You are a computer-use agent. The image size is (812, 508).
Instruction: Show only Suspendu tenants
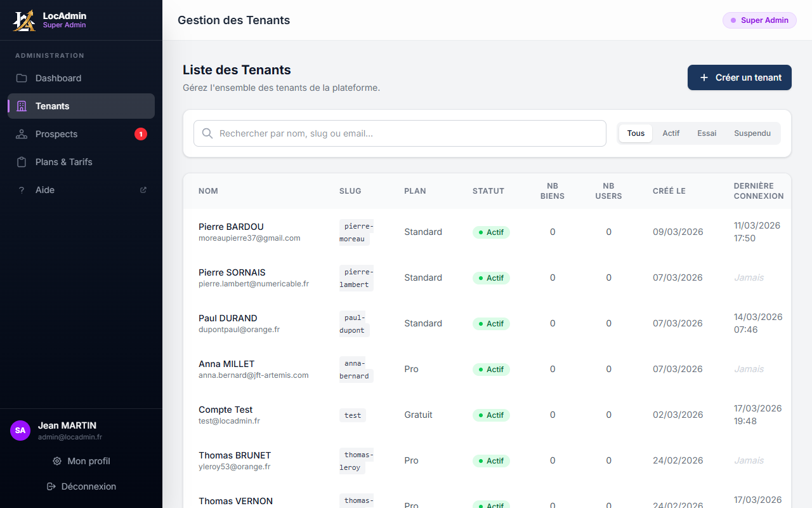[752, 133]
